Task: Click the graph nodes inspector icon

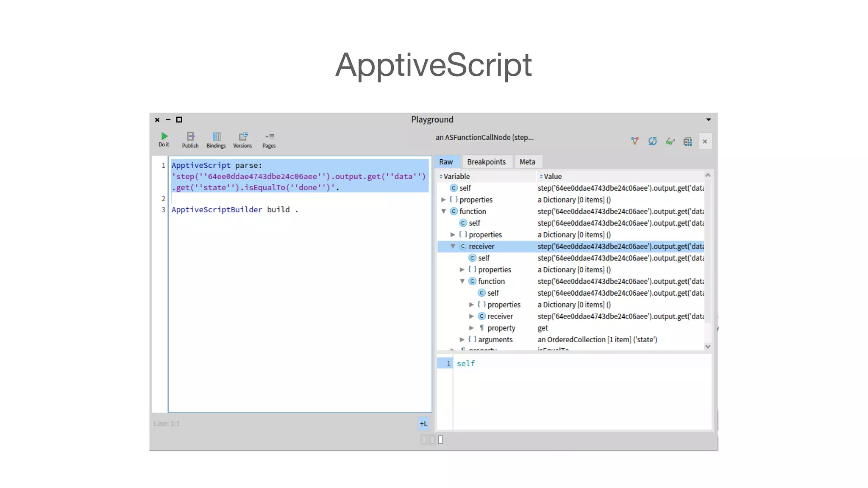Action: click(x=634, y=141)
